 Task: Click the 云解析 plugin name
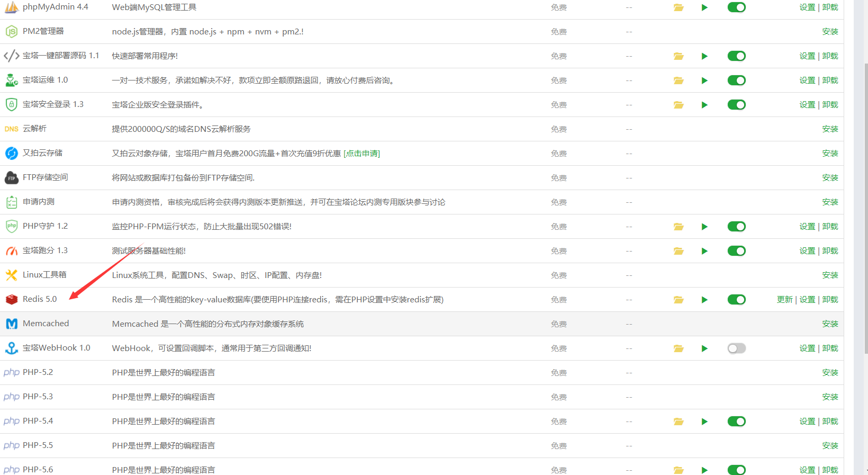click(x=34, y=129)
